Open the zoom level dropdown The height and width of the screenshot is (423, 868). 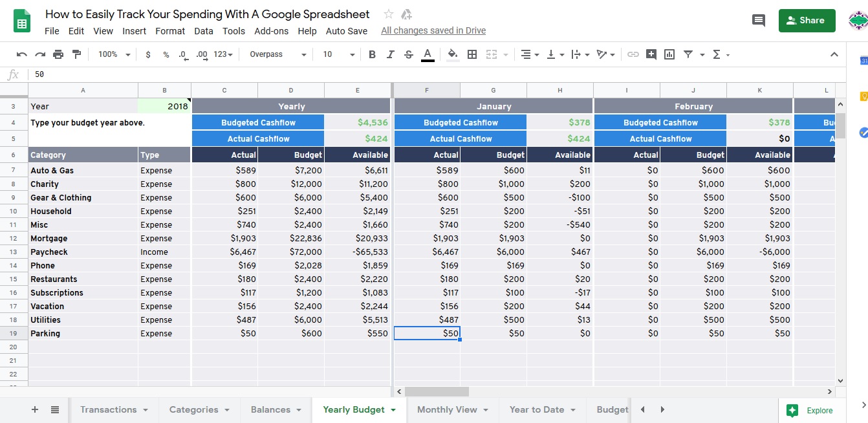(x=114, y=54)
